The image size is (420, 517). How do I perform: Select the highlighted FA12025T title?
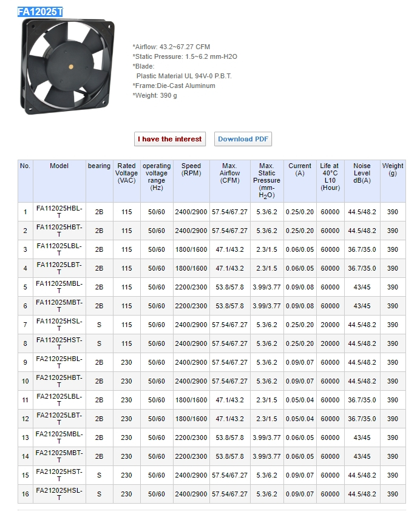[x=40, y=12]
